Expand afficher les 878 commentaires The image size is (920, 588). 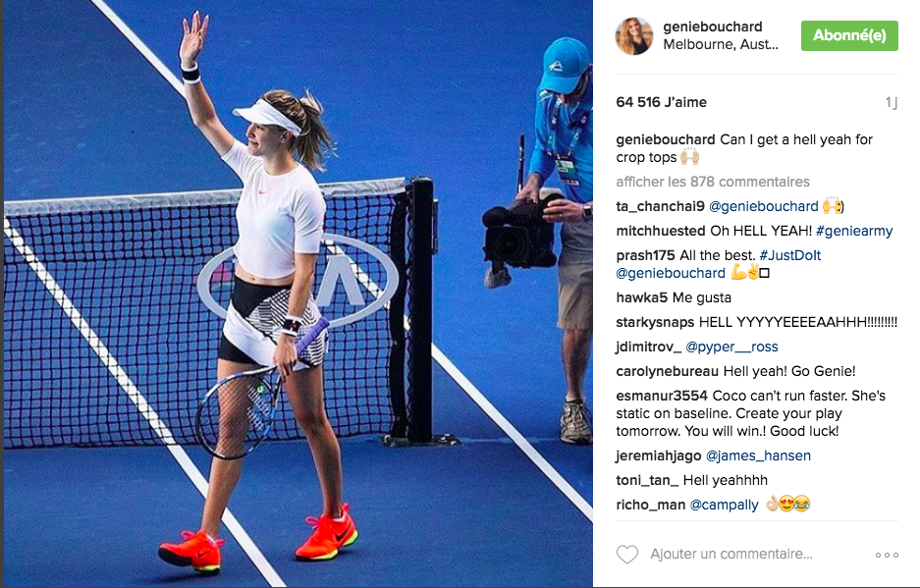(713, 182)
